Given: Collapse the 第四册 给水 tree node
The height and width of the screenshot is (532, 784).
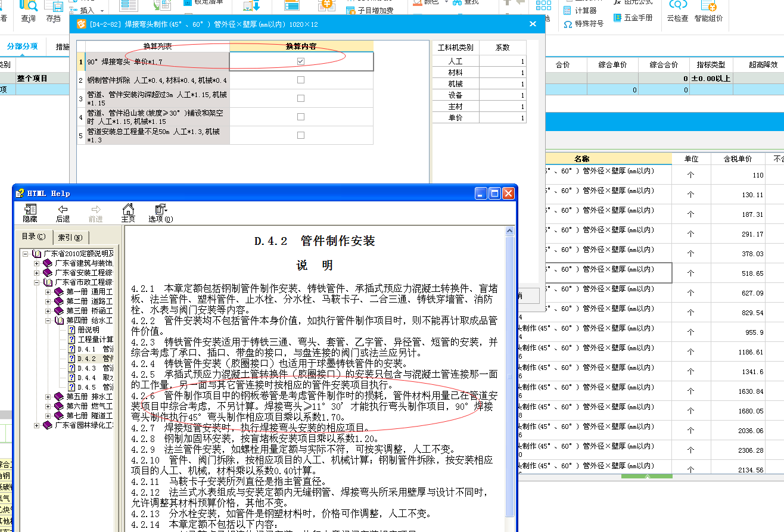Looking at the screenshot, I should click(x=48, y=321).
